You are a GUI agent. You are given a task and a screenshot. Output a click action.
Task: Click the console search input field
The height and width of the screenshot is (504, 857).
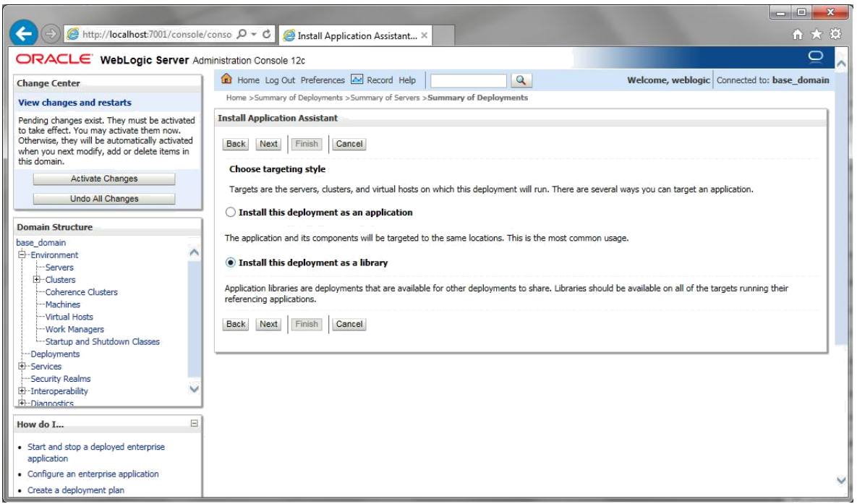(469, 81)
